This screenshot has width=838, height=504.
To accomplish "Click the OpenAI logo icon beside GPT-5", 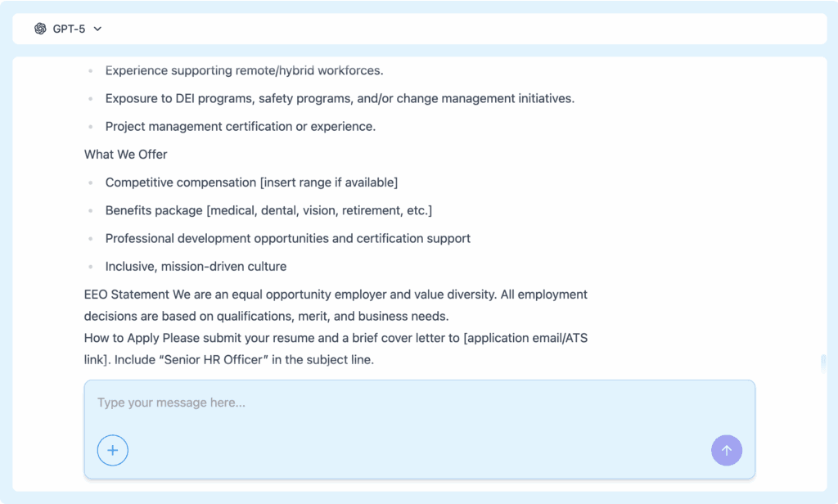I will tap(40, 29).
